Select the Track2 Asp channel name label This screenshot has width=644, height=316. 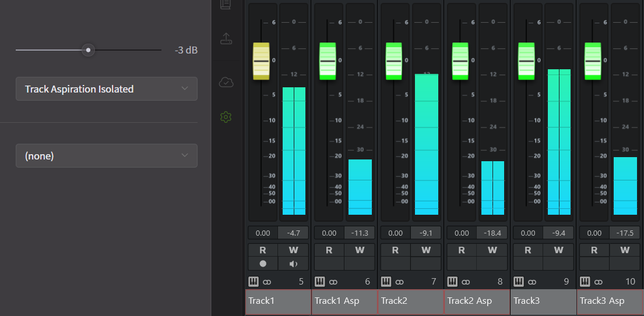(x=477, y=301)
